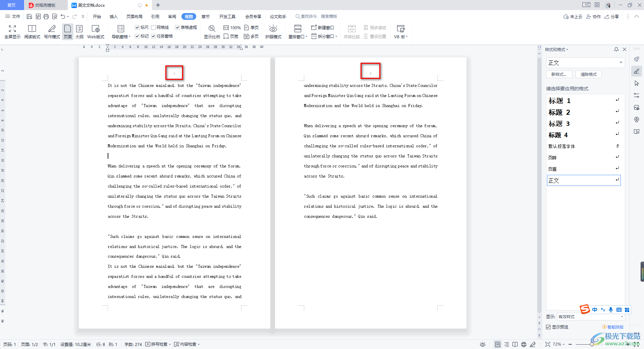Click the status bar fit-page zoom icon
The width and height of the screenshot is (644, 349).
click(548, 344)
